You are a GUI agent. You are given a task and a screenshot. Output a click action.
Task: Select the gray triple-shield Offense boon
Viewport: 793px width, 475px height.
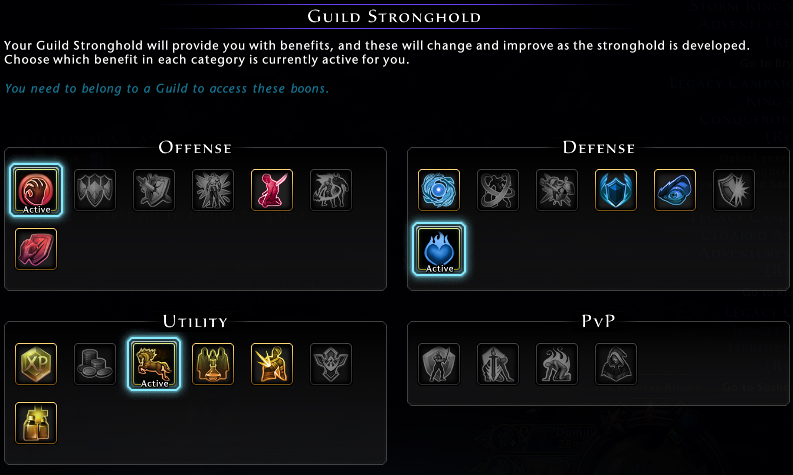[96, 189]
